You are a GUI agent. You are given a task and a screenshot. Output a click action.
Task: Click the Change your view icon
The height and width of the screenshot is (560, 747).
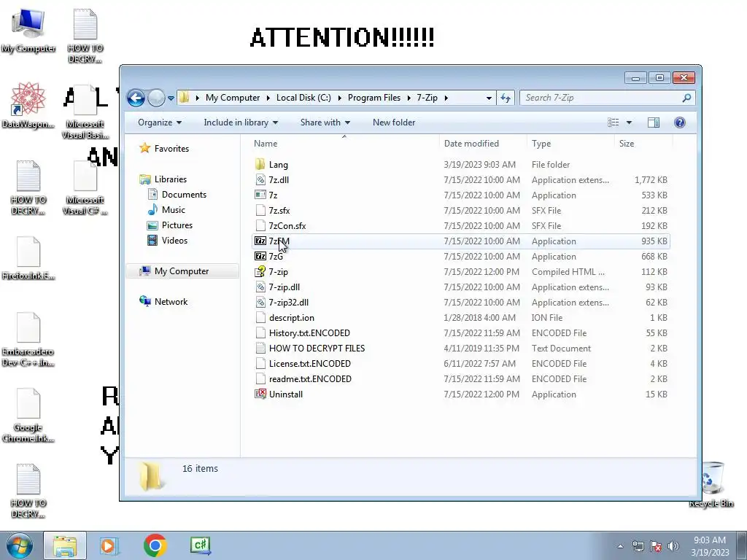pyautogui.click(x=613, y=122)
